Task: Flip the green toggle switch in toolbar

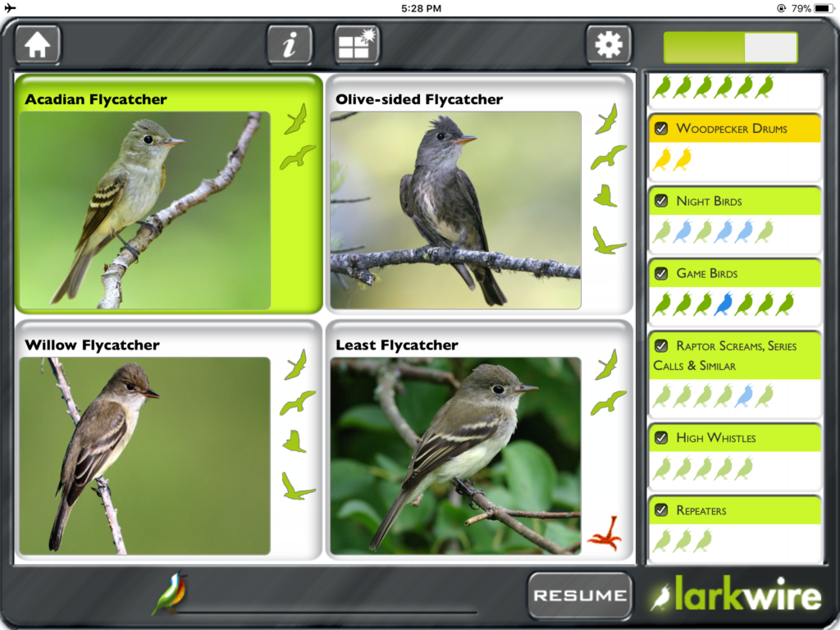Action: click(731, 48)
